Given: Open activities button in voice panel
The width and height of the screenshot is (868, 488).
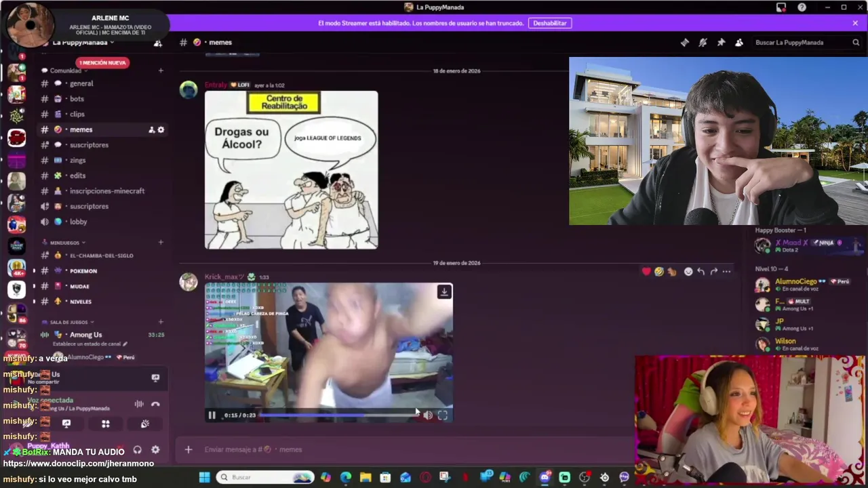Looking at the screenshot, I should [x=106, y=424].
